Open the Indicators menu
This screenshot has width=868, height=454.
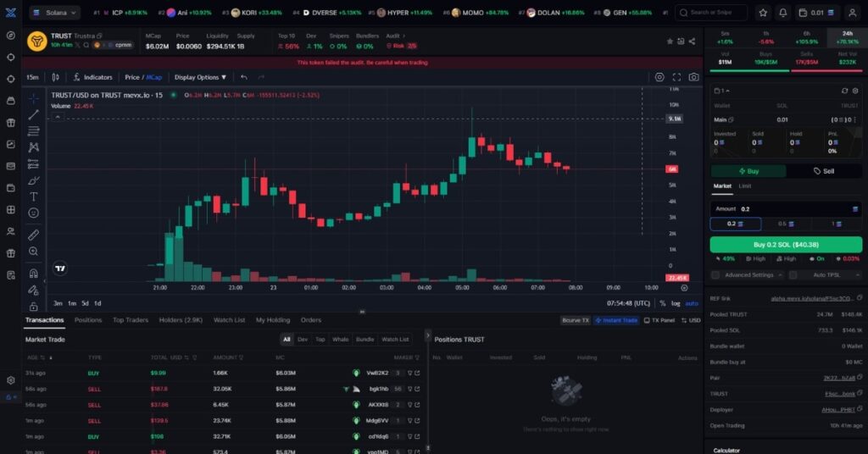pos(93,77)
